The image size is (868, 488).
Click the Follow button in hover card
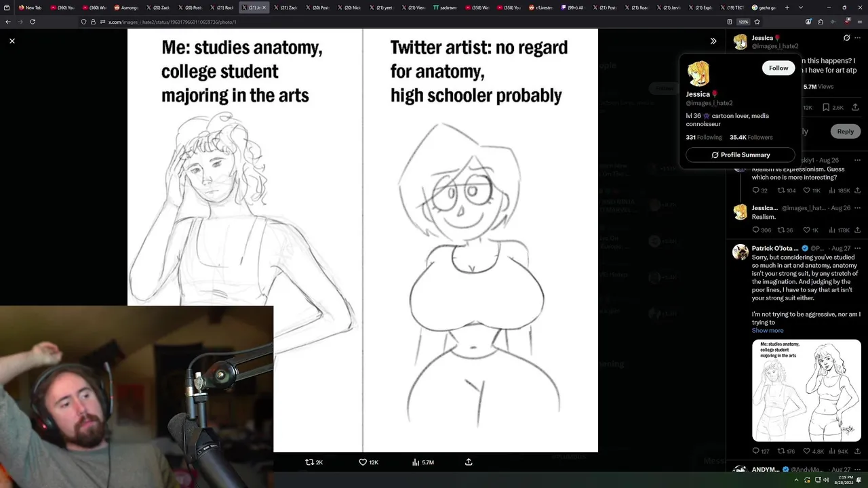(x=778, y=68)
